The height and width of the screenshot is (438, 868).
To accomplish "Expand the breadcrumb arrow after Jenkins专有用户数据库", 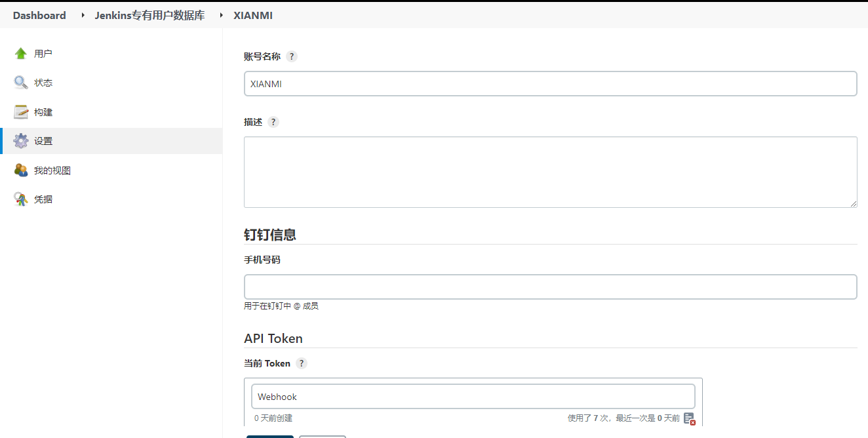I will [x=222, y=14].
